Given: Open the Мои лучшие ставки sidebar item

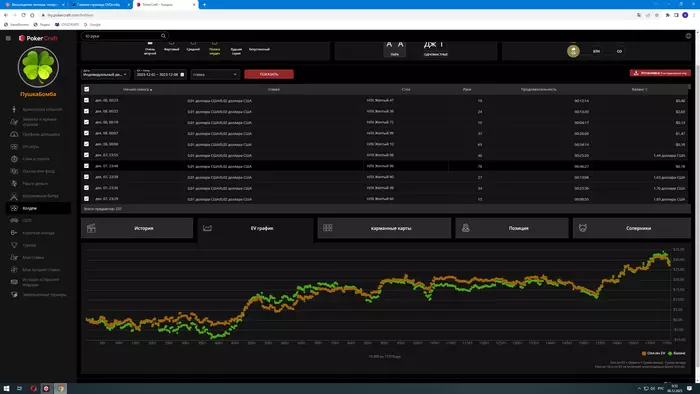Looking at the screenshot, I should 38,270.
